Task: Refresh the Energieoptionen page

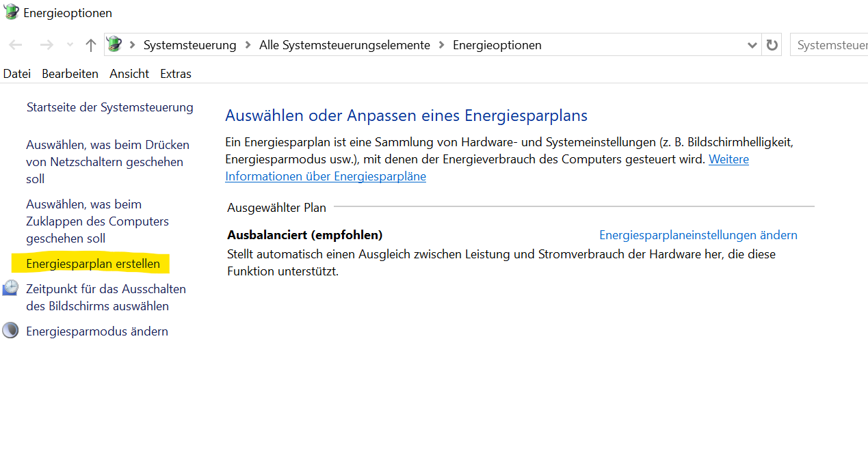Action: (x=772, y=45)
